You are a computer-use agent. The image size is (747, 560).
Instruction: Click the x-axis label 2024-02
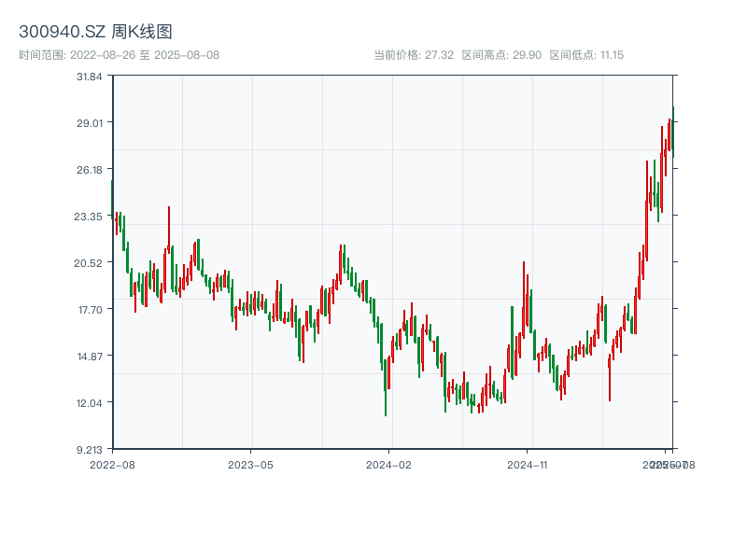[x=388, y=465]
